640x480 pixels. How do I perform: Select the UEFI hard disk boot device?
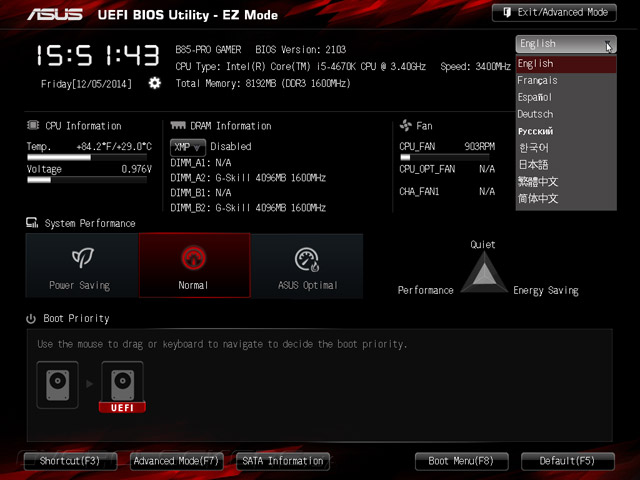(122, 387)
